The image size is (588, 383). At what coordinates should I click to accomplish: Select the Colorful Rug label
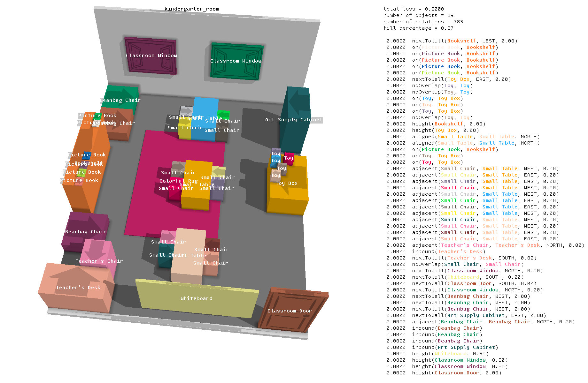(x=179, y=181)
